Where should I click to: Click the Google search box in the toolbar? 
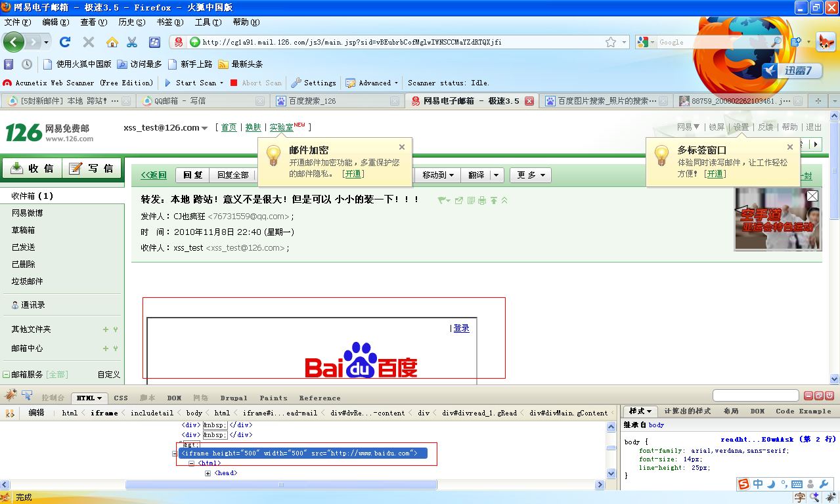(x=713, y=42)
